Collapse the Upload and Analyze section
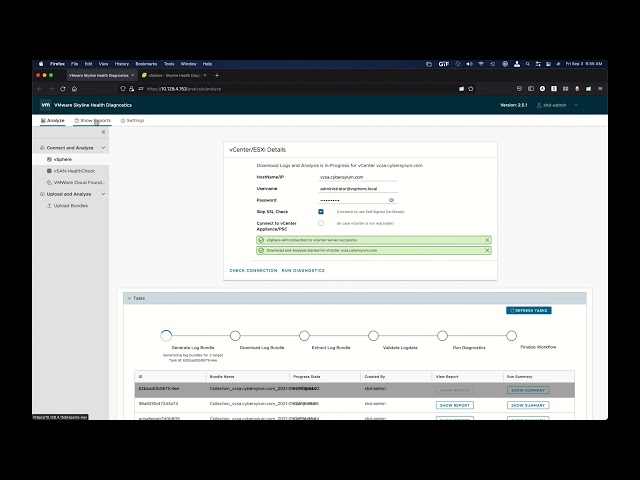640x480 pixels. pyautogui.click(x=103, y=194)
